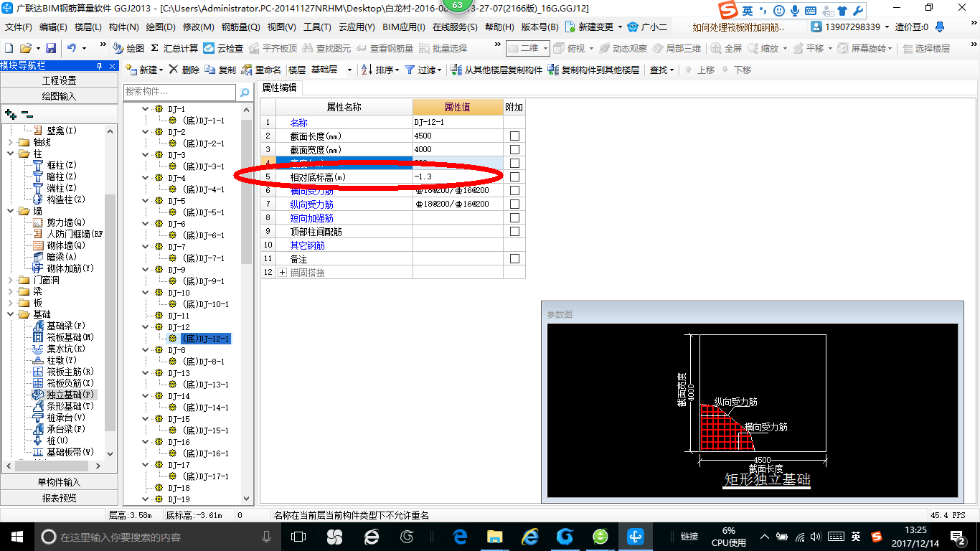Open the 基础层 floor dropdown
980x551 pixels.
tap(349, 70)
